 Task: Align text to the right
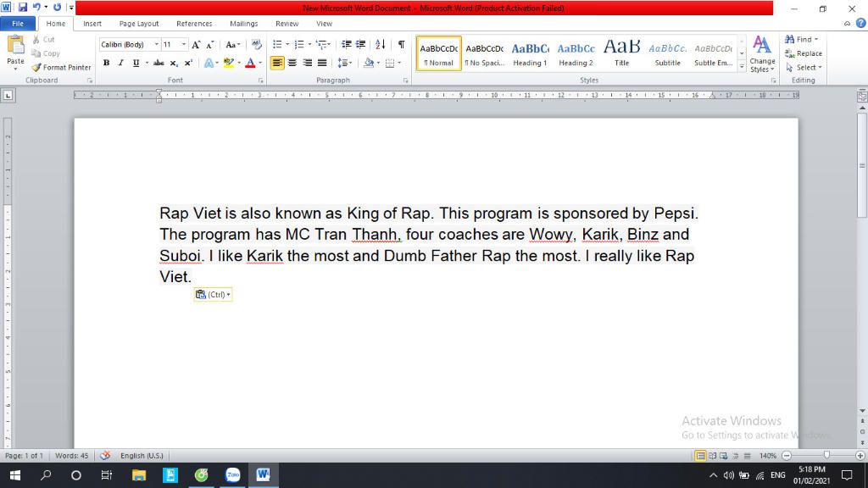point(307,63)
